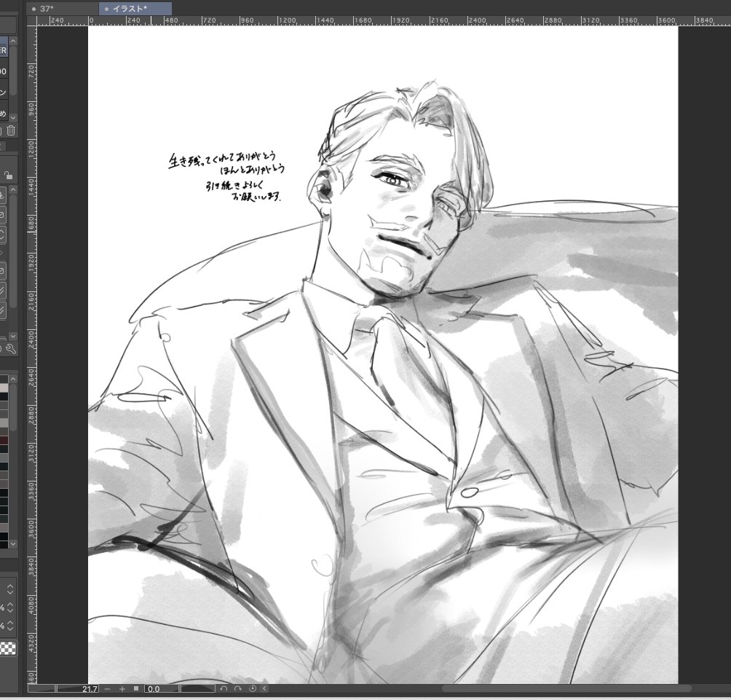Click the fit-to-screen square icon
Image resolution: width=731 pixels, height=700 pixels.
point(136,688)
